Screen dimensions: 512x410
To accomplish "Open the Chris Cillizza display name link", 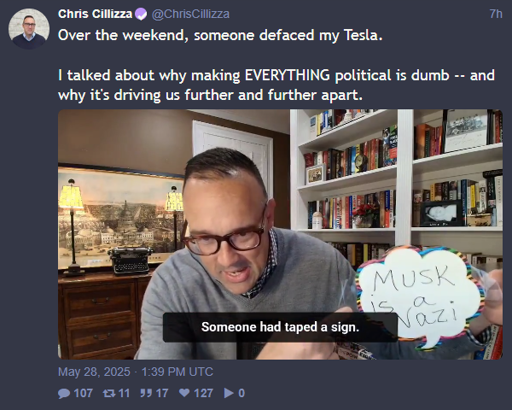I will 95,14.
